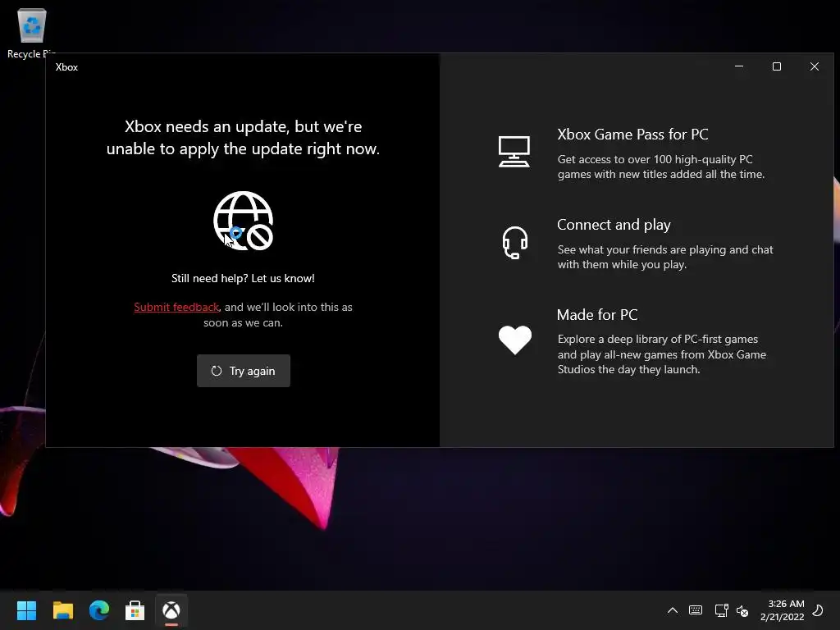
Task: Close the Xbox window
Action: [815, 66]
